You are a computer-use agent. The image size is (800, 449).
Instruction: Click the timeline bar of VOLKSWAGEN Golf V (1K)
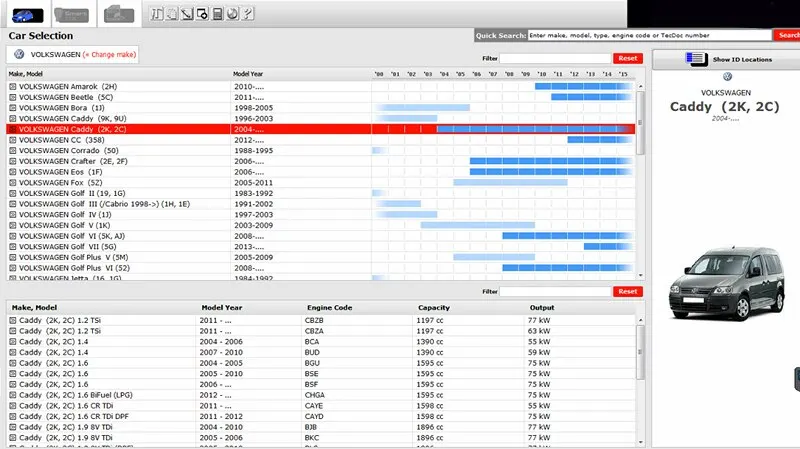pos(478,225)
